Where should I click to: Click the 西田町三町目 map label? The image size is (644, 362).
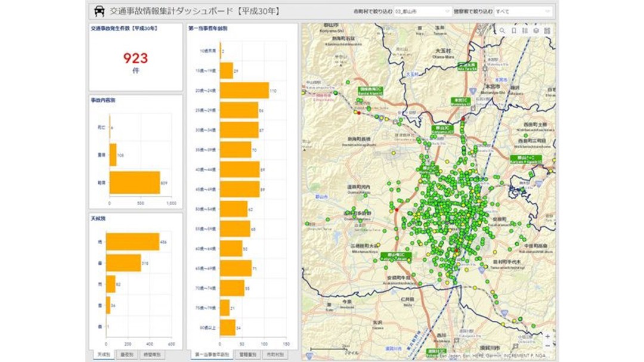click(x=531, y=142)
